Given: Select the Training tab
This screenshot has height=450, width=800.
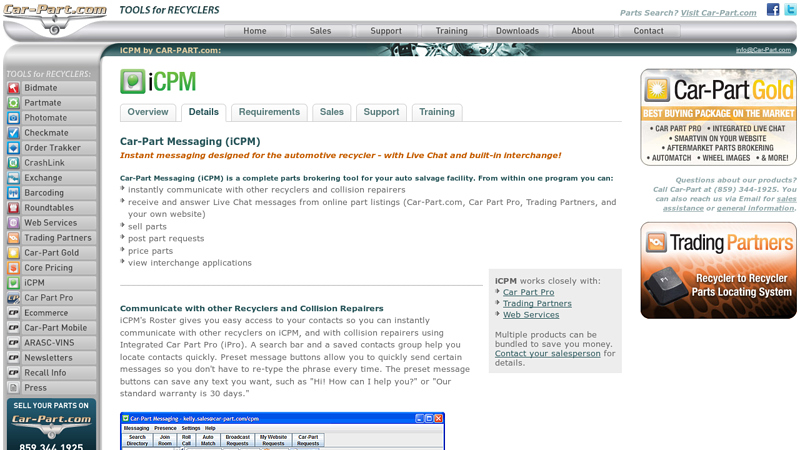Looking at the screenshot, I should [437, 112].
